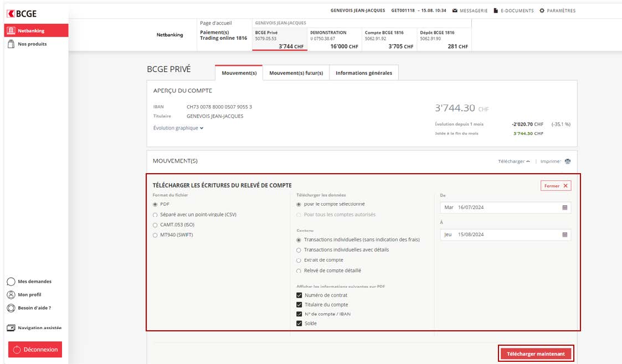
Task: Click the X icon on Fermer
Action: click(566, 186)
